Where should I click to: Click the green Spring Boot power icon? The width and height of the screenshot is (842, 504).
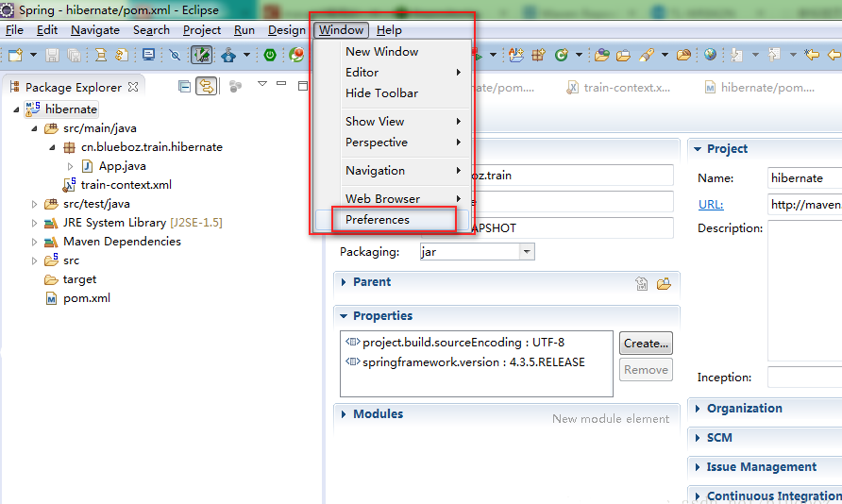(x=270, y=55)
